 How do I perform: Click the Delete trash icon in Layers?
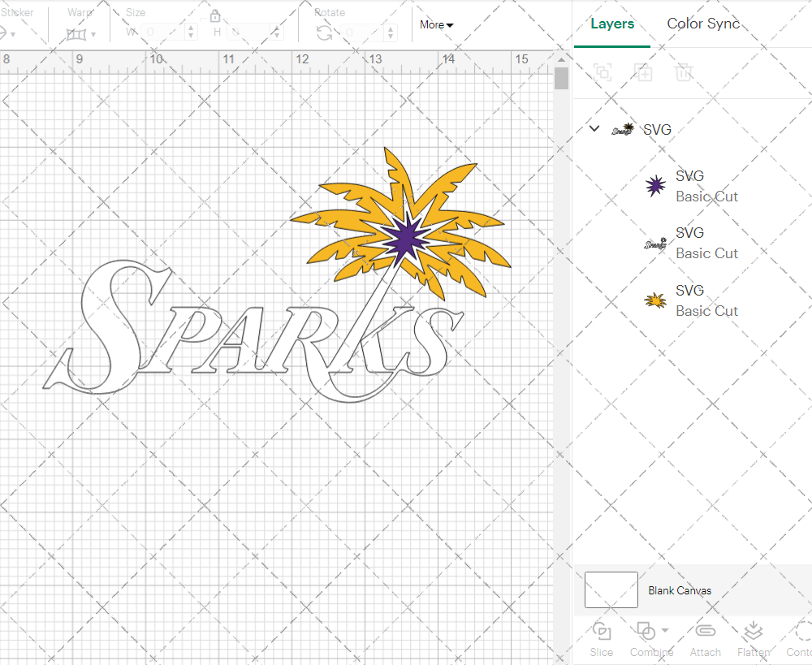click(x=684, y=72)
